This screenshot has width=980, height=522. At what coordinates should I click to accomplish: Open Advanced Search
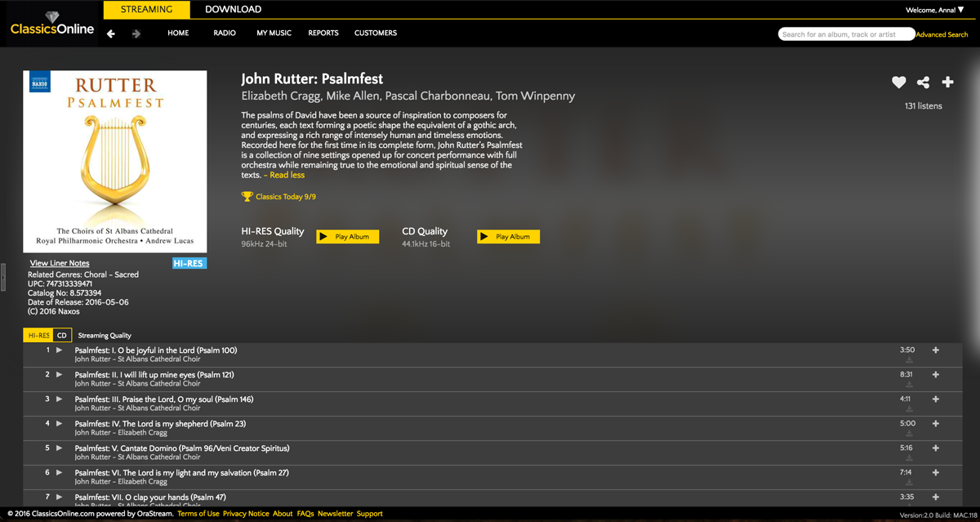point(942,34)
